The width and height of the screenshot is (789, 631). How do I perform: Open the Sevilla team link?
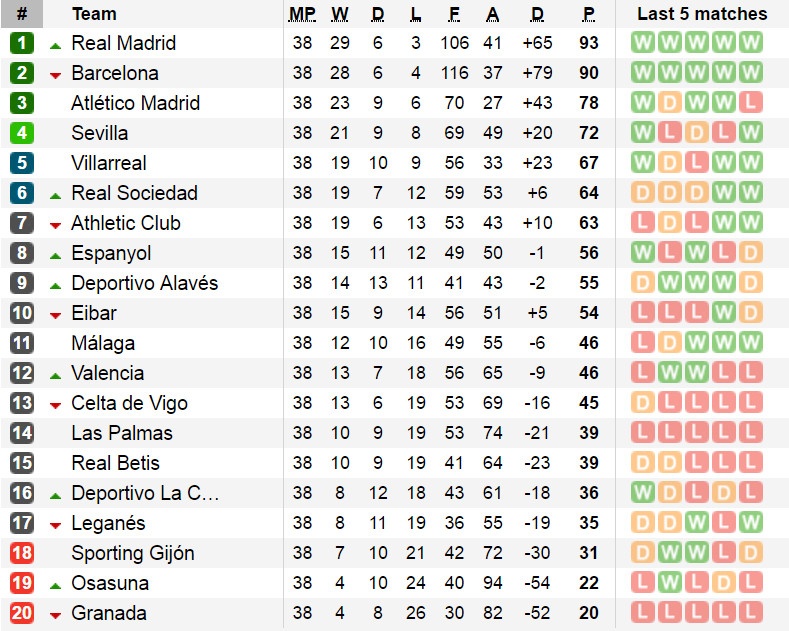click(x=100, y=133)
